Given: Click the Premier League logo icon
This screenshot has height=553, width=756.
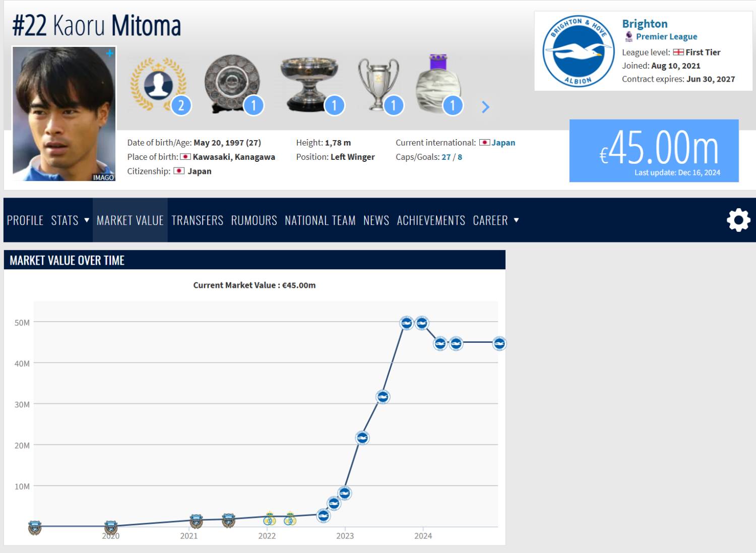Looking at the screenshot, I should (628, 36).
